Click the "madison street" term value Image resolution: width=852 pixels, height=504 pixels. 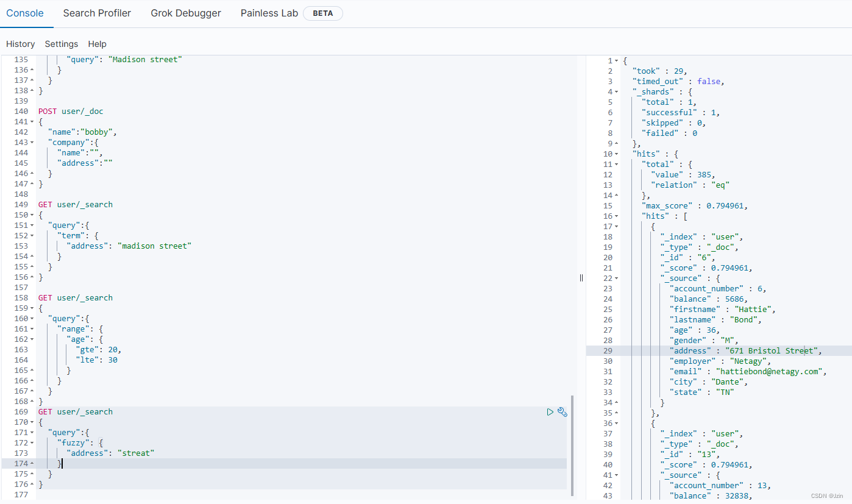coord(155,246)
